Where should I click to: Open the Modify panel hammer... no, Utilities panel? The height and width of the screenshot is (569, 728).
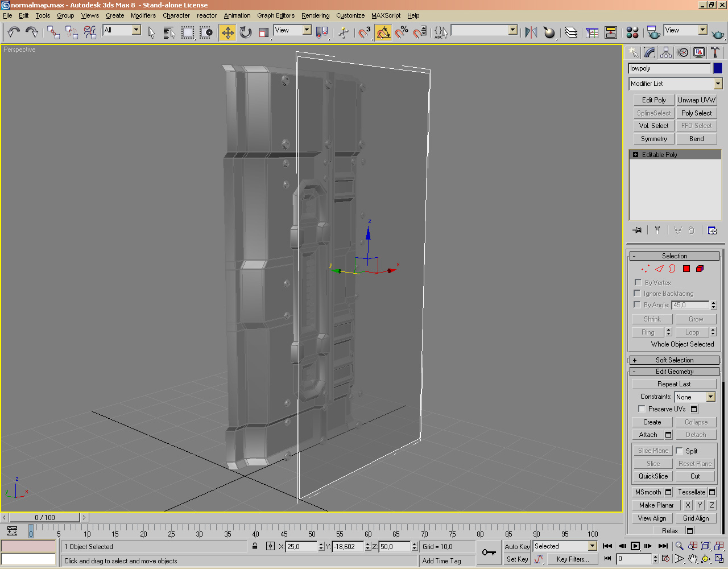tap(715, 52)
